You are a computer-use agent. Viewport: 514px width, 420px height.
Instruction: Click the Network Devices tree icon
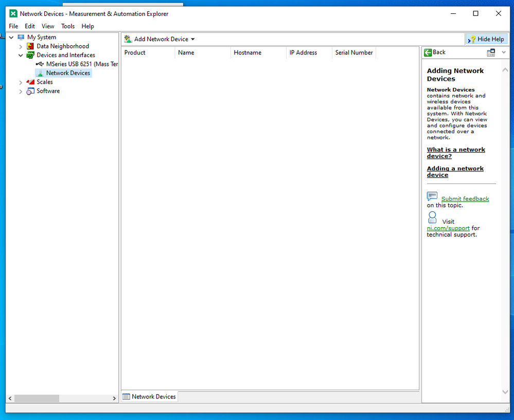click(40, 73)
